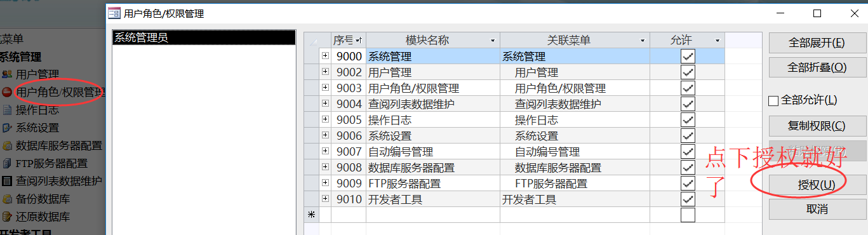
Task: Click the 备份数据库 icon in the left menu
Action: tap(7, 199)
